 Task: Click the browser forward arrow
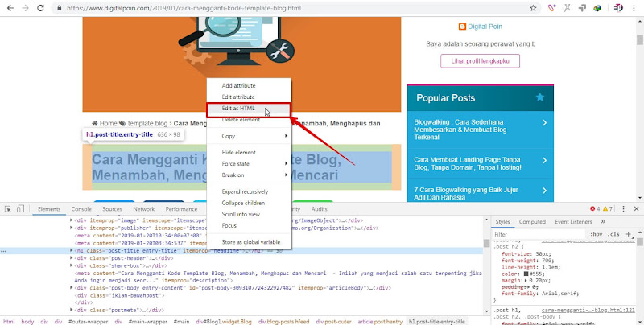click(x=26, y=8)
